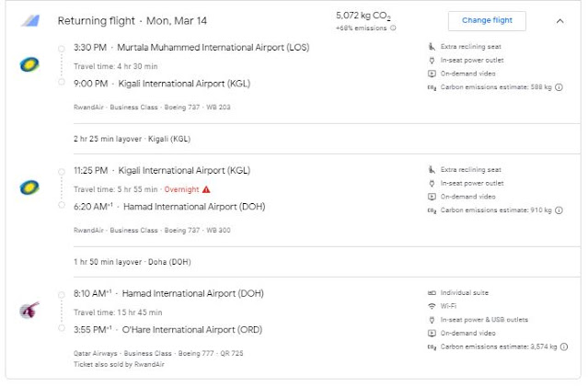Click the info icon next to 910 kg estimate
Screen dimensions: 588x386
point(559,210)
